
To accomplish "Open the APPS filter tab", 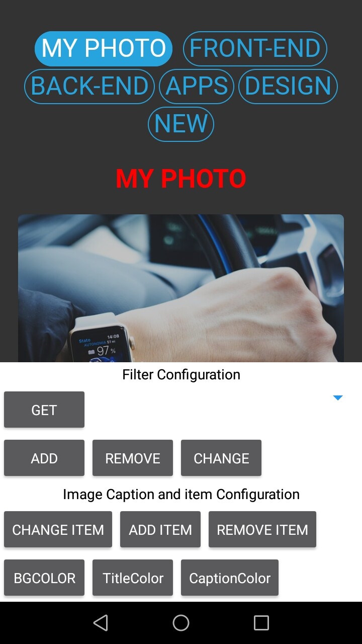I will [x=197, y=87].
